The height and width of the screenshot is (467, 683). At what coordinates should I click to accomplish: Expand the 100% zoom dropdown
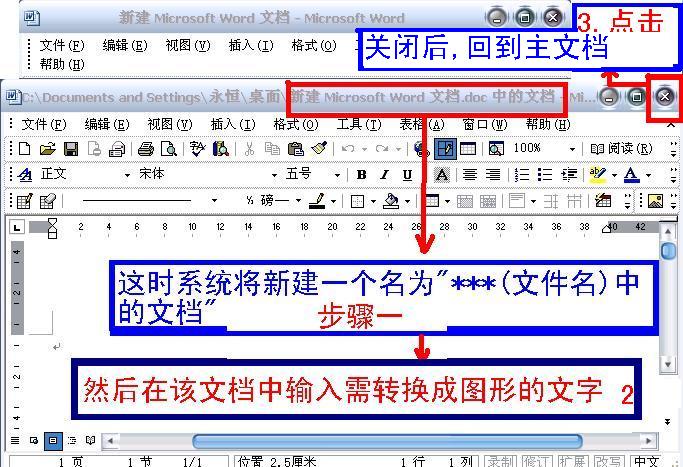click(x=572, y=149)
